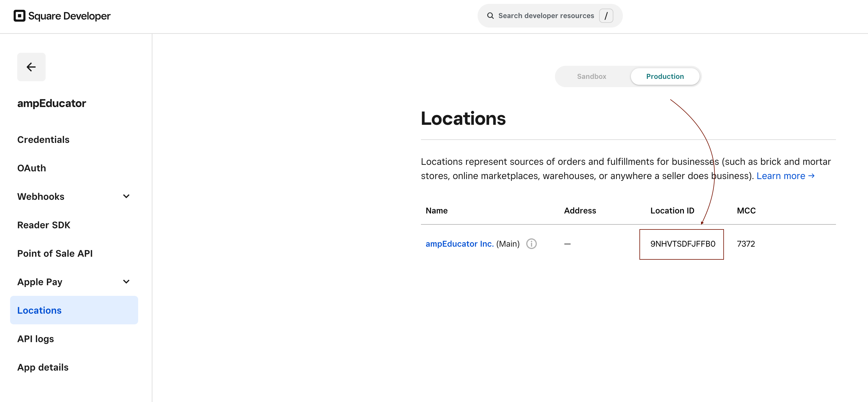868x402 pixels.
Task: Focus the Search developer resources field
Action: [x=546, y=16]
